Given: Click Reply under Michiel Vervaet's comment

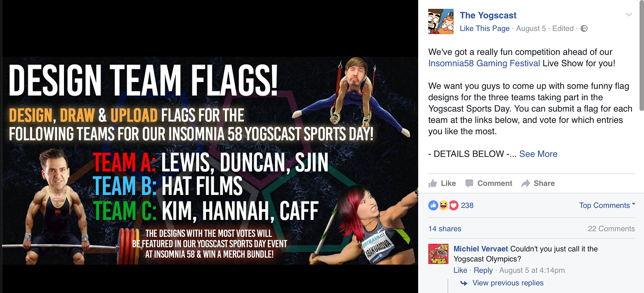Looking at the screenshot, I should [x=483, y=270].
